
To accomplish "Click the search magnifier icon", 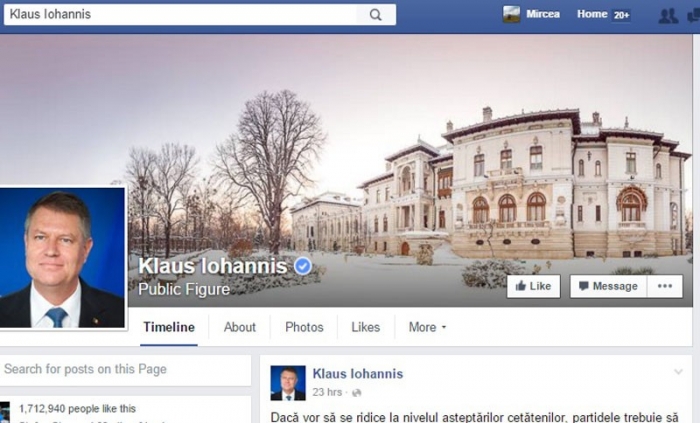I will pos(375,15).
